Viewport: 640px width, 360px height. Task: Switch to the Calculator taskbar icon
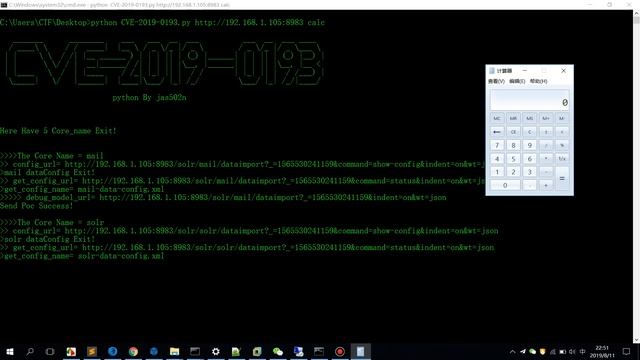tap(360, 351)
